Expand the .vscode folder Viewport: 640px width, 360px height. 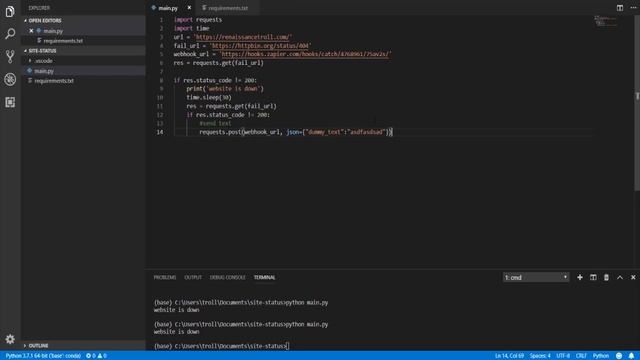(x=43, y=61)
